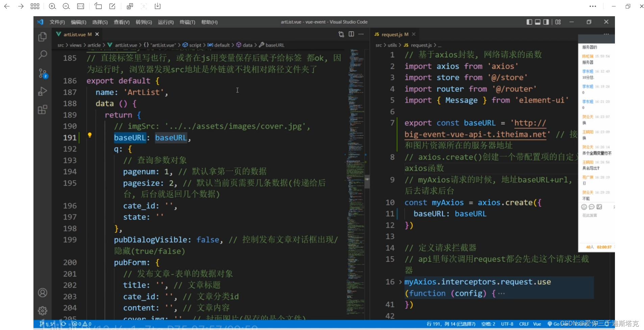Click the emoji icon in chat panel
The width and height of the screenshot is (644, 330).
(x=584, y=207)
